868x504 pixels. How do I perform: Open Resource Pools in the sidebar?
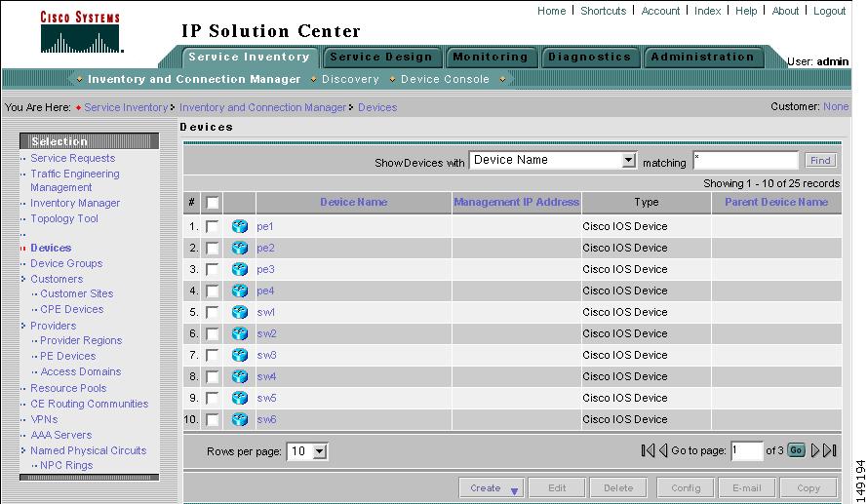point(68,388)
